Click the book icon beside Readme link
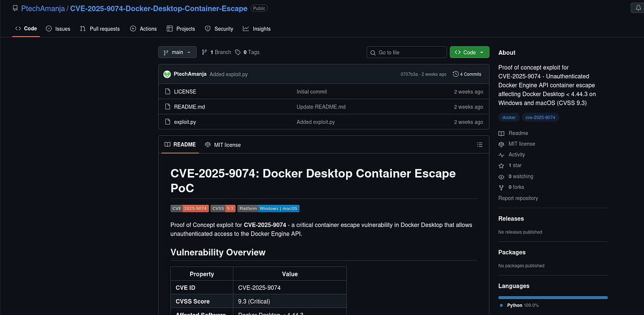The image size is (644, 315). pos(501,133)
